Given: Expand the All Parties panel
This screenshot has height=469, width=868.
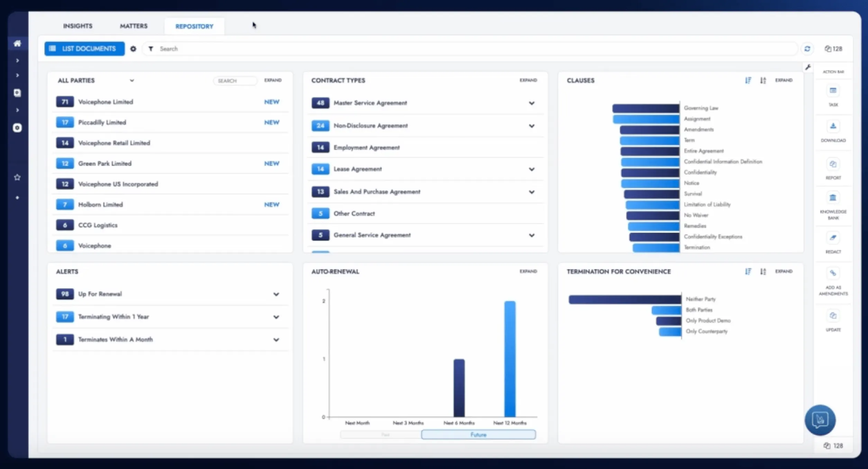Looking at the screenshot, I should pyautogui.click(x=273, y=80).
